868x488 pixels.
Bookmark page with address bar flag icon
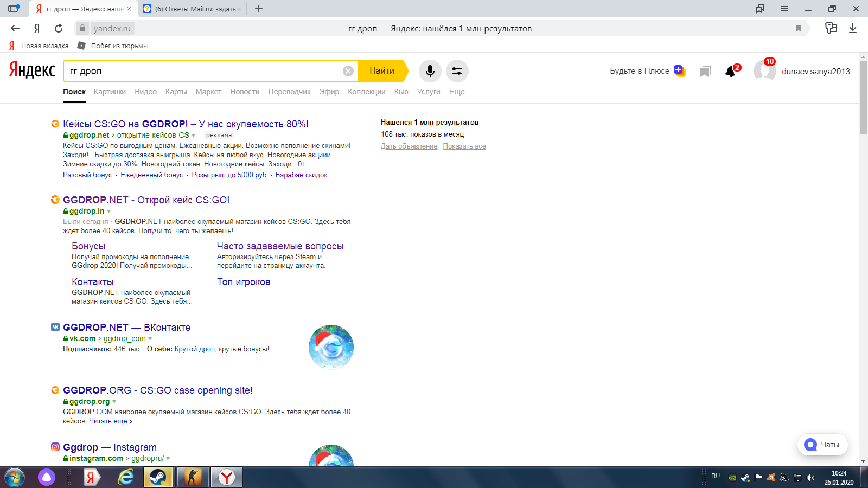pyautogui.click(x=799, y=29)
